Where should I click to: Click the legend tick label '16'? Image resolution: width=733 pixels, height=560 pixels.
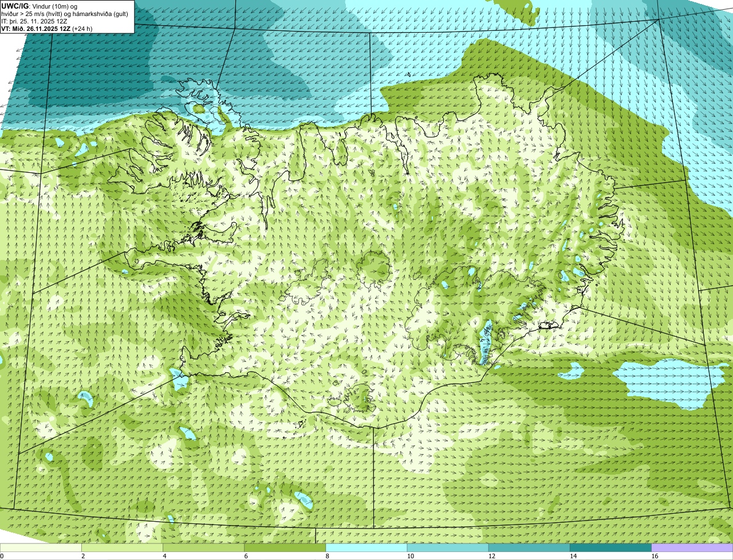pos(655,556)
